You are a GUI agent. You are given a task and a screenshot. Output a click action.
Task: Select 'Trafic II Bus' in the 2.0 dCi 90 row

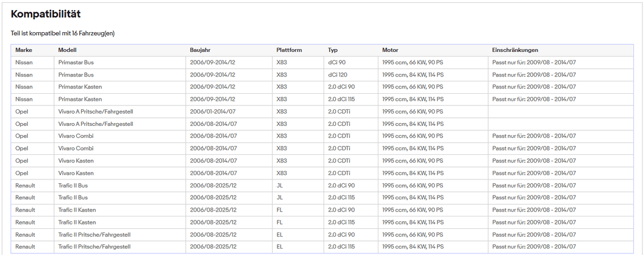coord(73,185)
